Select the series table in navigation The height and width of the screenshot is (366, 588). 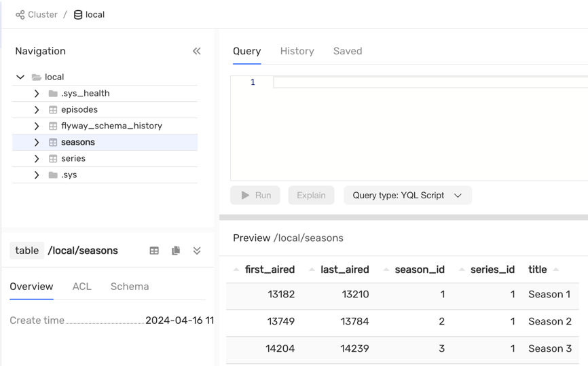point(73,158)
